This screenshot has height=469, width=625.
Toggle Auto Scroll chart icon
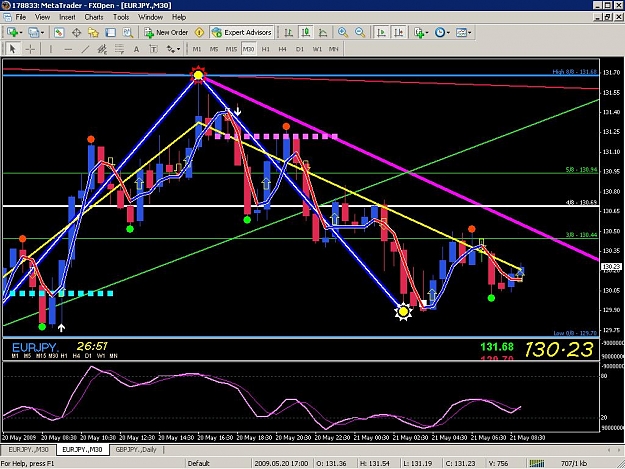point(381,32)
